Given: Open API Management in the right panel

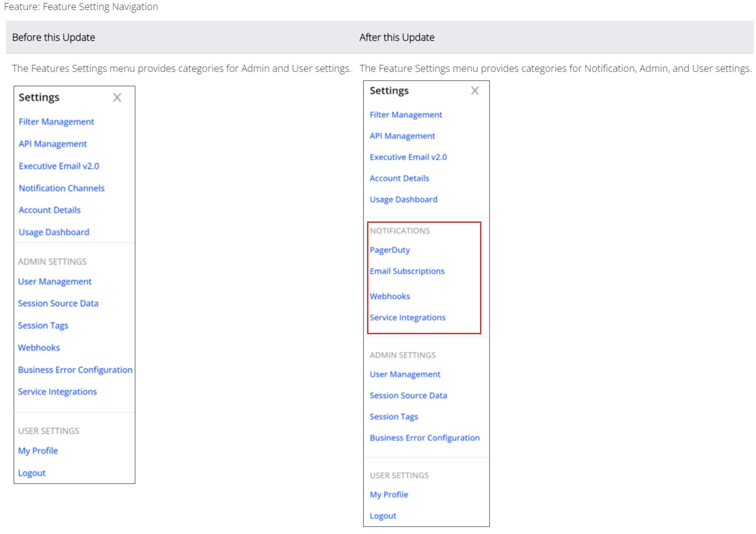Looking at the screenshot, I should point(402,136).
